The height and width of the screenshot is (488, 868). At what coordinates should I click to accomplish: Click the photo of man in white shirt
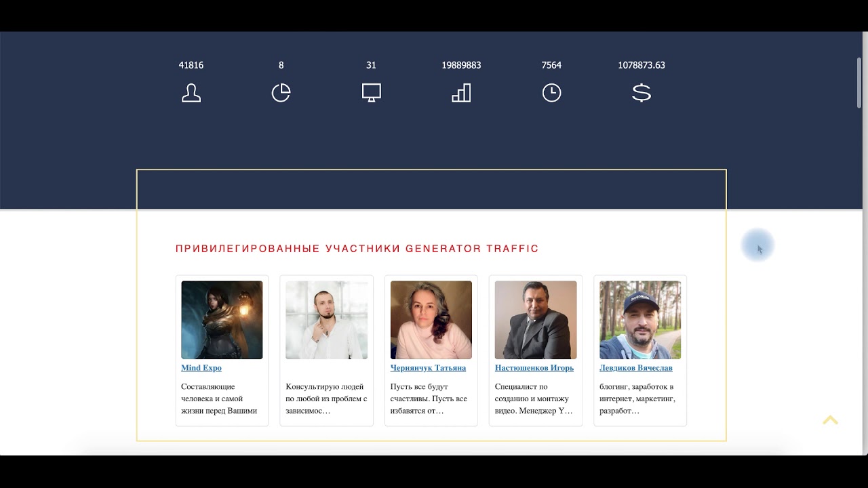pos(327,320)
